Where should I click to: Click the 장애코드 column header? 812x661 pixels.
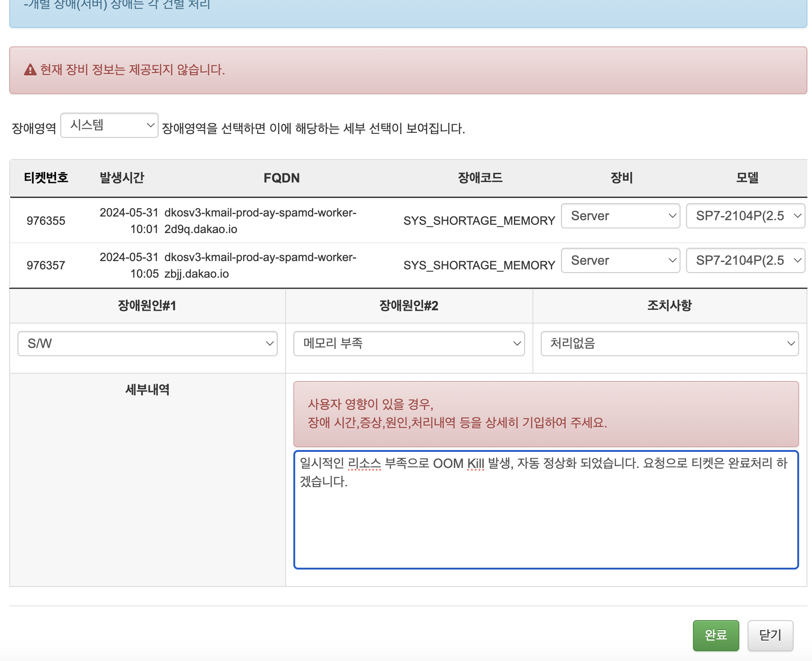point(480,178)
